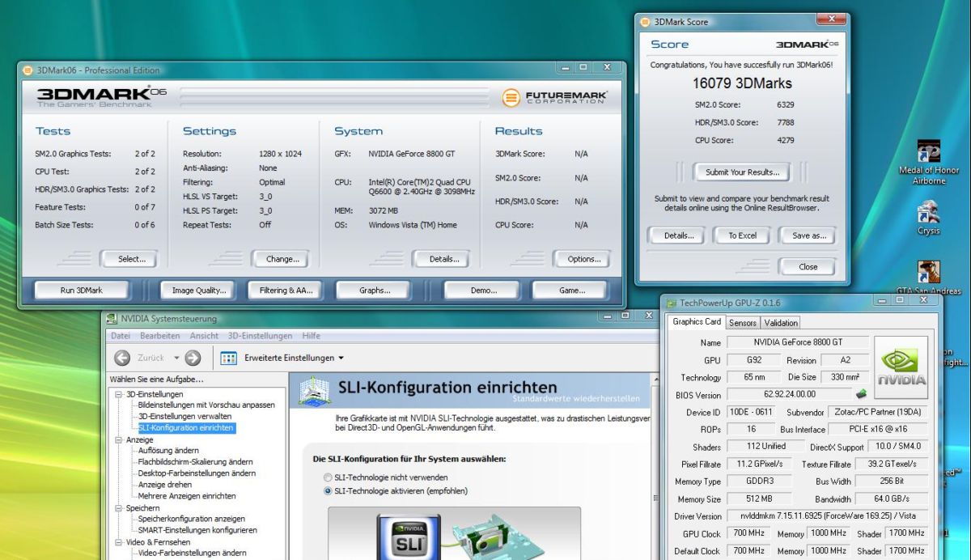Viewport: 971px width, 560px height.
Task: Click the forward arrow in NVIDIA Systemsteuerung
Action: (193, 358)
